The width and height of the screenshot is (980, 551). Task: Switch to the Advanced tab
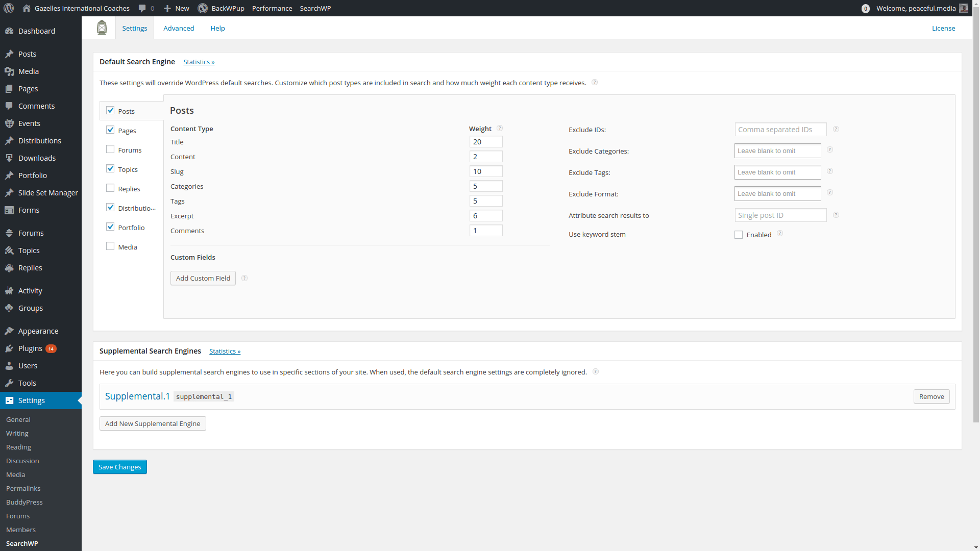tap(179, 28)
